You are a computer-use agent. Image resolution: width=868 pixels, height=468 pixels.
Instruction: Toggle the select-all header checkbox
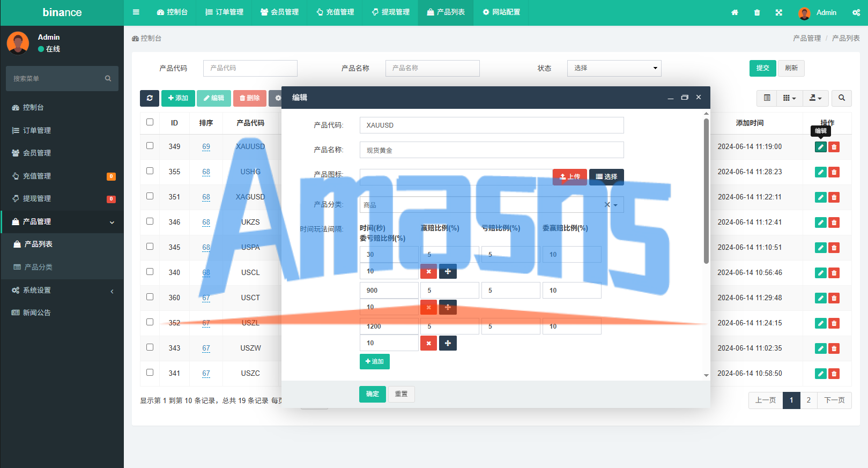[150, 122]
